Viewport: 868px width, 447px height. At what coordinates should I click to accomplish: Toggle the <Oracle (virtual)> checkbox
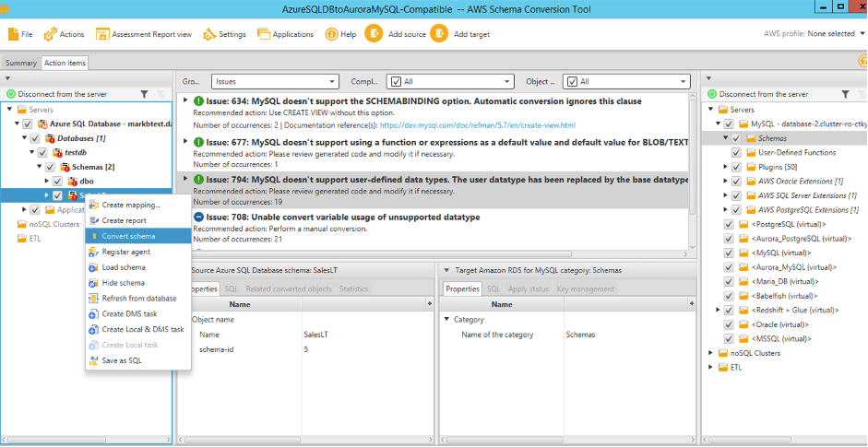coord(729,324)
